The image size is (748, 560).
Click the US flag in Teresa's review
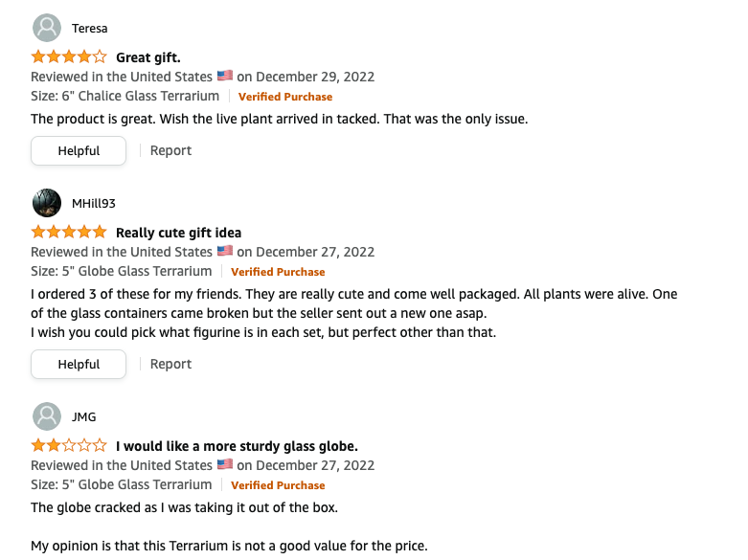point(225,76)
